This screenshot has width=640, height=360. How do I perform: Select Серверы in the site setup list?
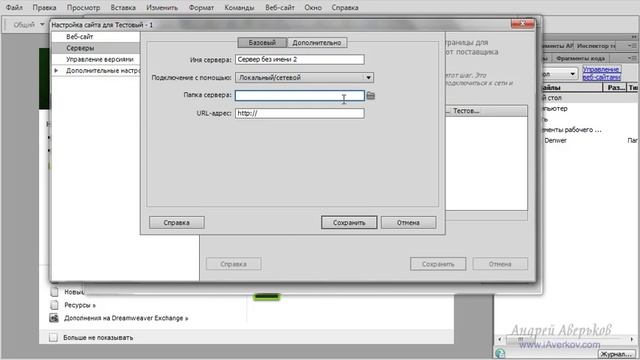[96, 48]
